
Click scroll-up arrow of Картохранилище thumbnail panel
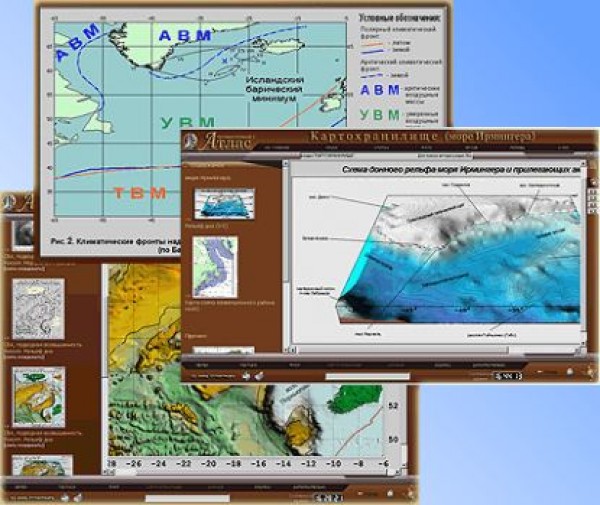coord(285,163)
